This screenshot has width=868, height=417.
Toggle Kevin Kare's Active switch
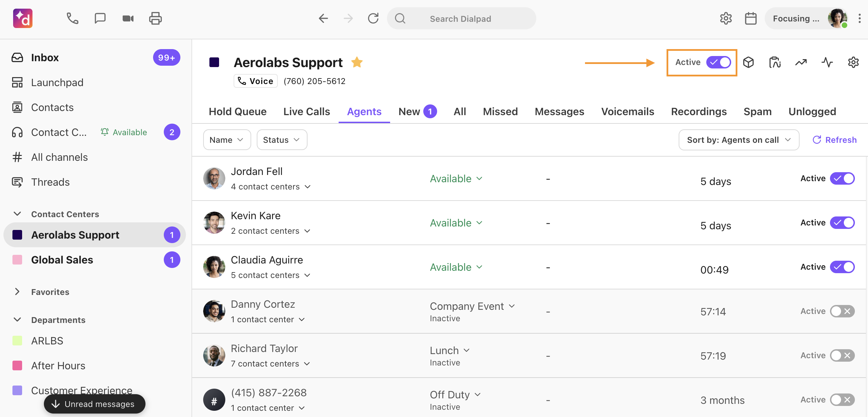click(x=842, y=223)
